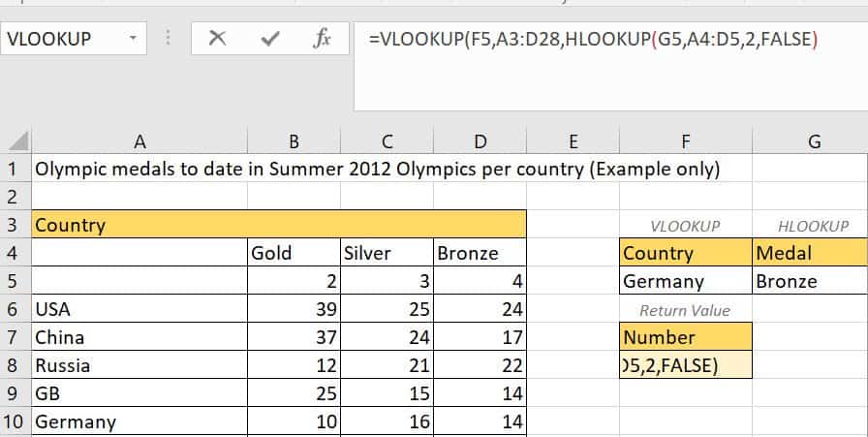Expand the Name Box dropdown arrow
The height and width of the screenshot is (437, 868).
point(133,40)
